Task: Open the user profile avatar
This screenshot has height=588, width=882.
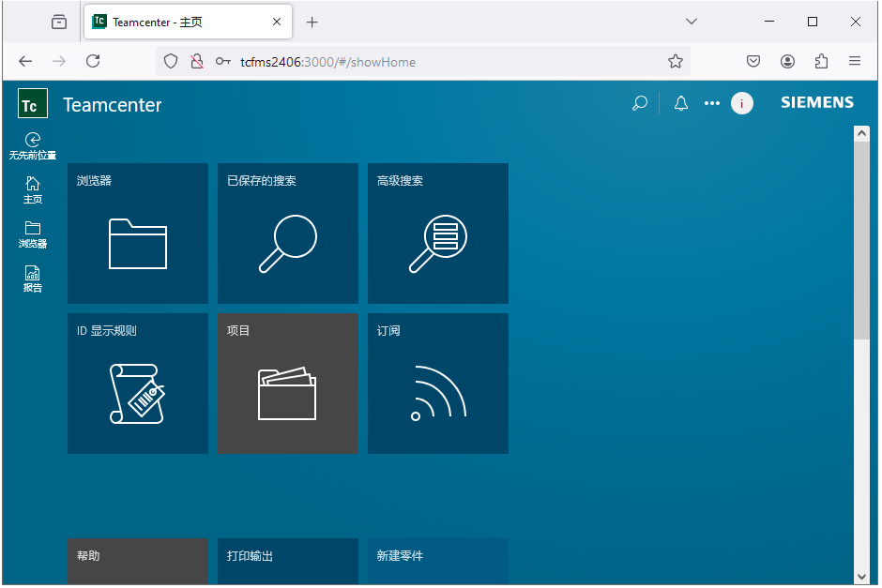Action: tap(742, 103)
